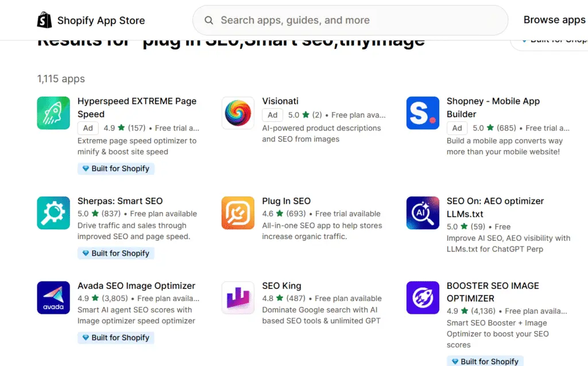Select the Visionati colorful spiral icon

[238, 113]
